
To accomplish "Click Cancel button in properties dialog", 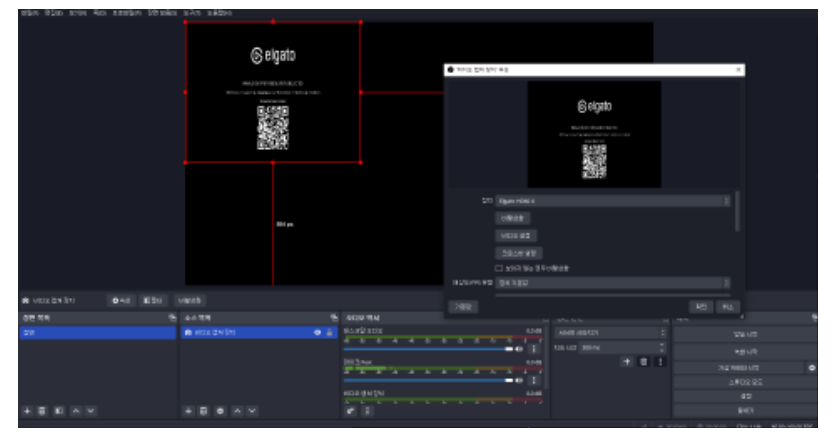I will coord(728,307).
